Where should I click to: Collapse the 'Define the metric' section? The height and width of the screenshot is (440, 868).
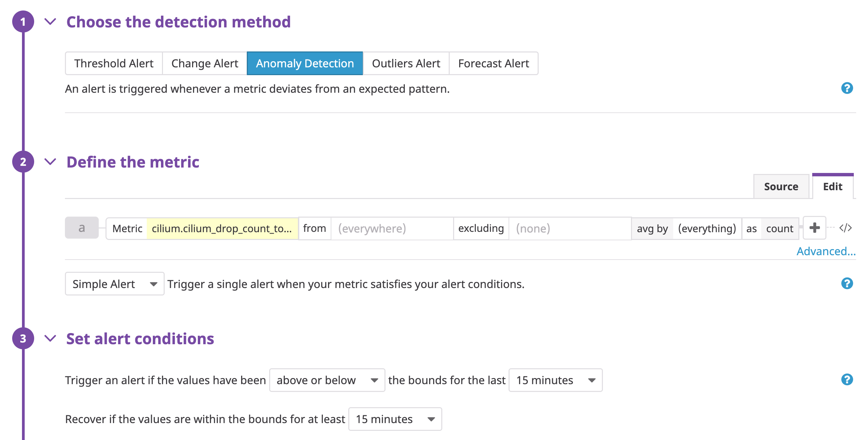pyautogui.click(x=50, y=162)
